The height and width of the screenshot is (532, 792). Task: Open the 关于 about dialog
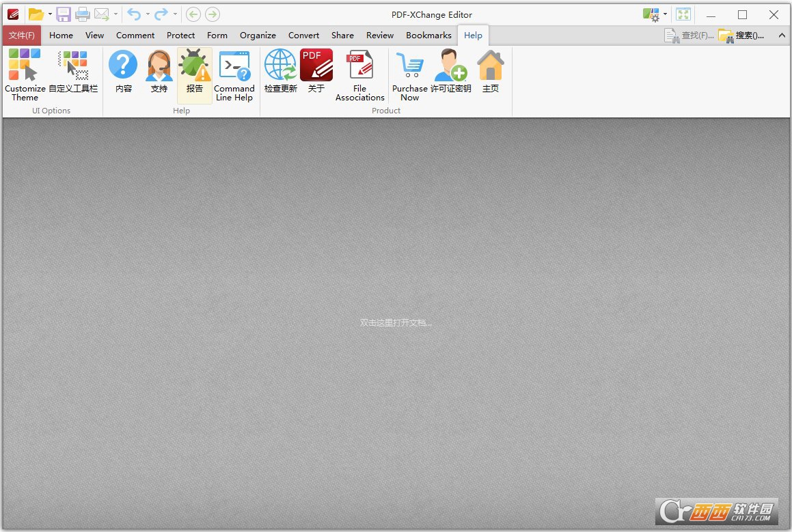click(x=316, y=71)
